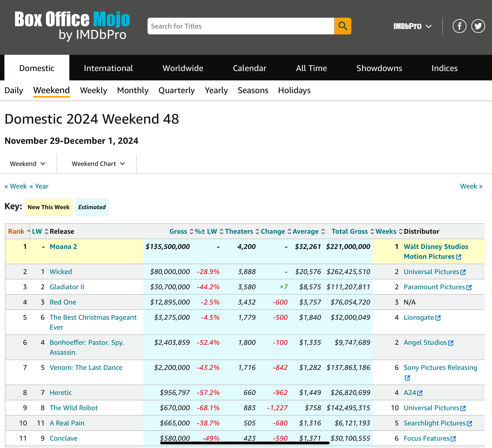Open external link icon in The Wild Robot row

coord(463,408)
